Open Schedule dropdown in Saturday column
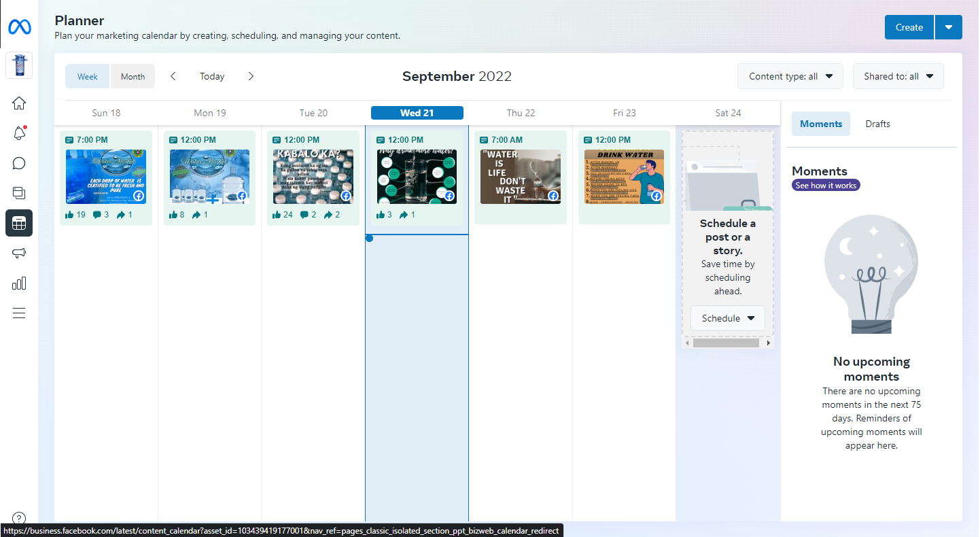980x537 pixels. pos(728,318)
